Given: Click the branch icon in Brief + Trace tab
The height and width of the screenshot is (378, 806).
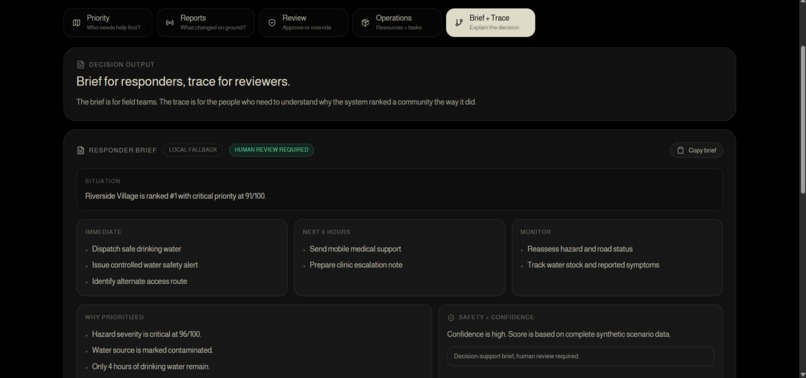Looking at the screenshot, I should pyautogui.click(x=459, y=23).
